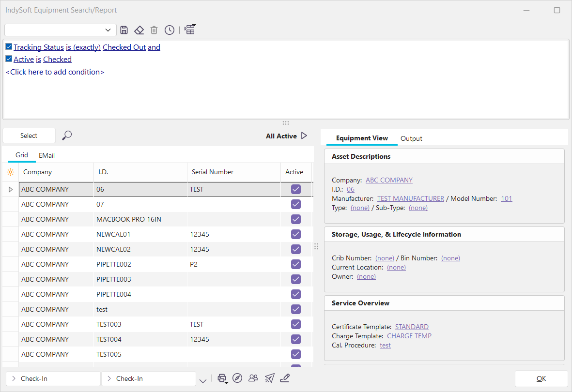This screenshot has height=392, width=572.
Task: Click the pen edit icon in bottom toolbar
Action: 285,378
